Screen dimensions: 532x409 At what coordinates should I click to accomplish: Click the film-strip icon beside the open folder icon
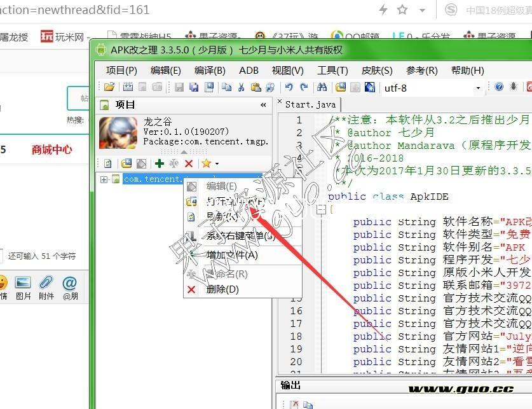(x=128, y=87)
